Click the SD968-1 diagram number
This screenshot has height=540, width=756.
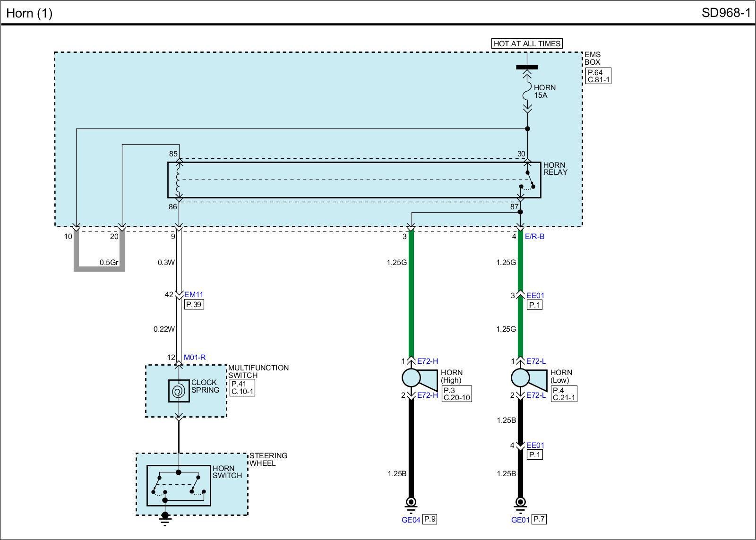726,13
